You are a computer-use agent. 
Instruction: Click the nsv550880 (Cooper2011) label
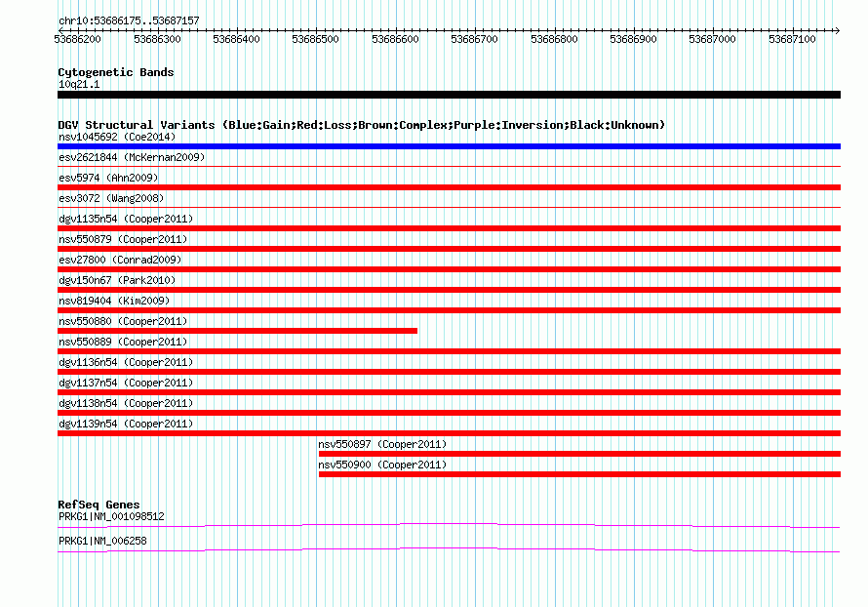123,321
